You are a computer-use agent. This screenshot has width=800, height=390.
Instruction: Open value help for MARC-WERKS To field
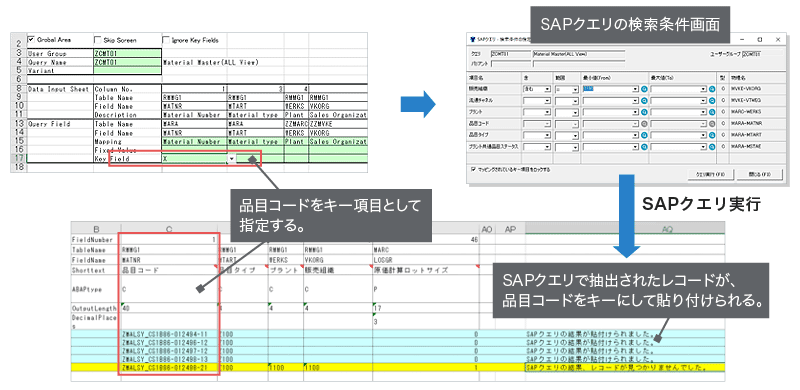[712, 112]
